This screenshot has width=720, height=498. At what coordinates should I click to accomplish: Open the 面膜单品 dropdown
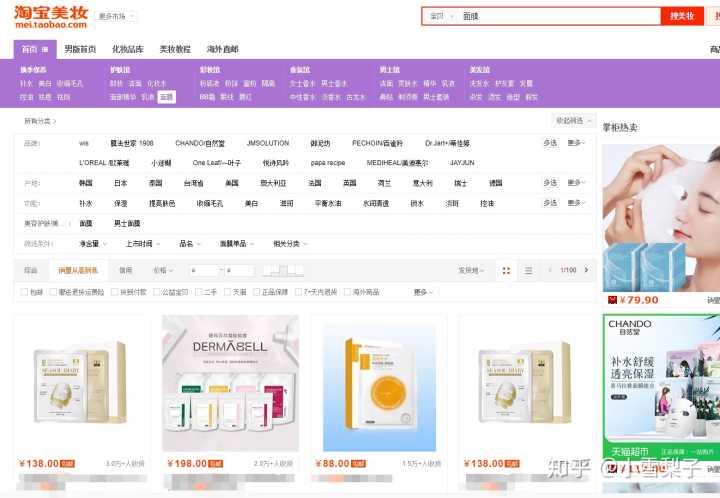tap(236, 244)
